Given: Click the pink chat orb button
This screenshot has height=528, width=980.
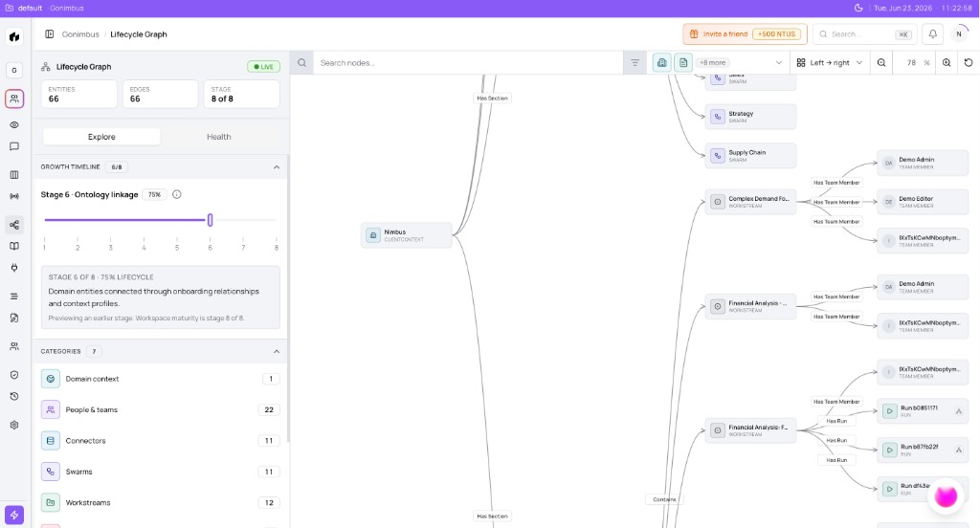Looking at the screenshot, I should (946, 496).
